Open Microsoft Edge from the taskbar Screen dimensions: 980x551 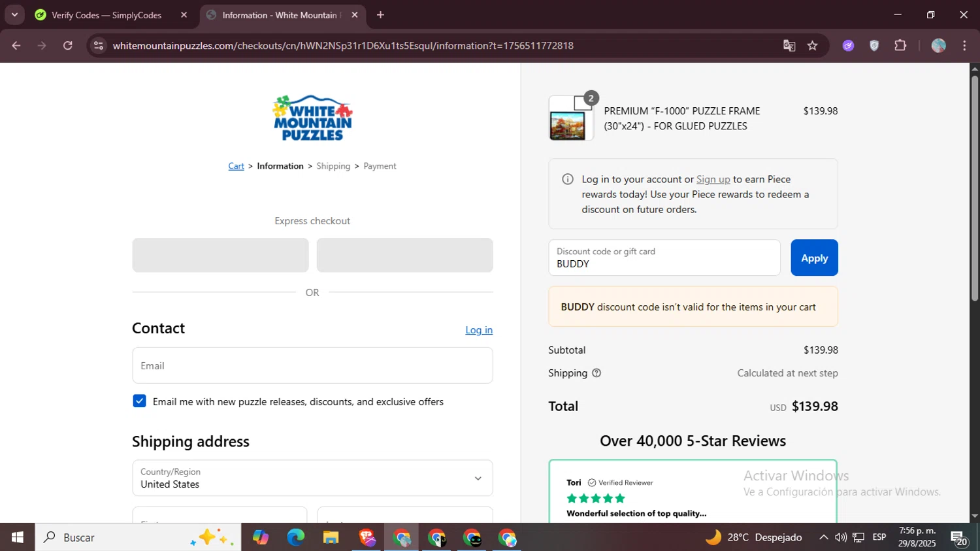[x=296, y=537]
